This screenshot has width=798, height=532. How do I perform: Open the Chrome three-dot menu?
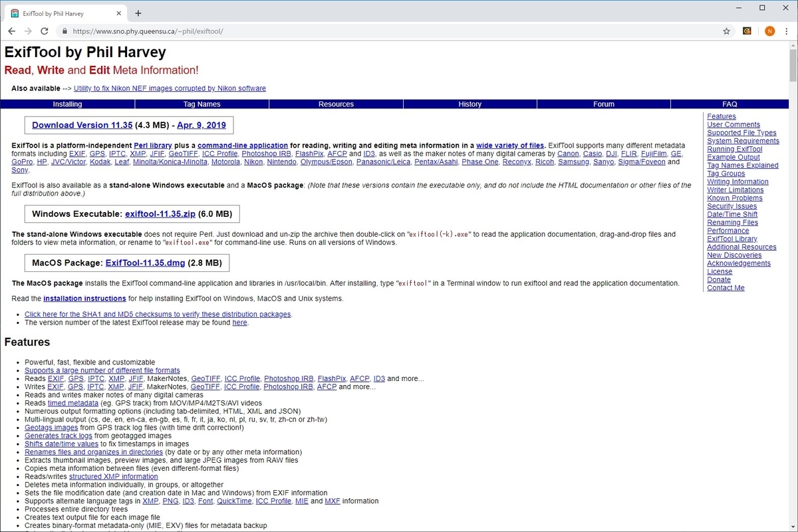click(x=787, y=31)
